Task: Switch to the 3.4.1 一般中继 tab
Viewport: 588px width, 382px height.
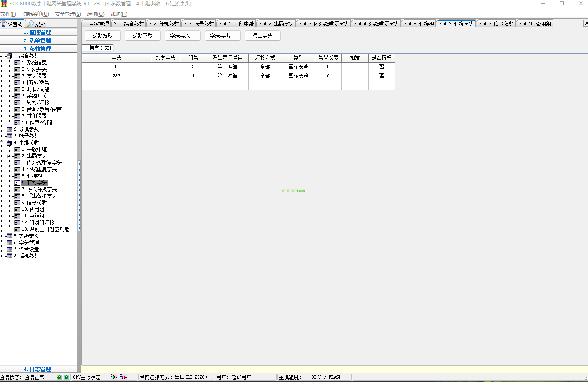Action: 236,24
